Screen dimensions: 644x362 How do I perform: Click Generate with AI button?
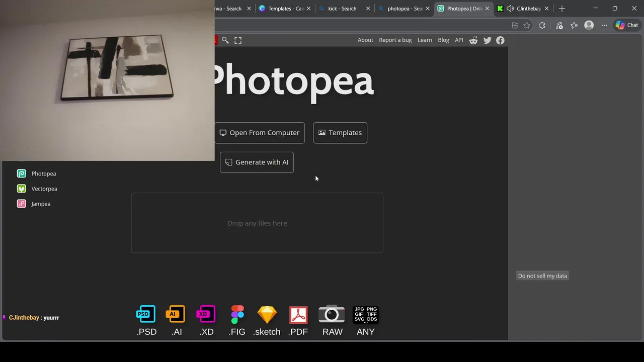click(257, 162)
